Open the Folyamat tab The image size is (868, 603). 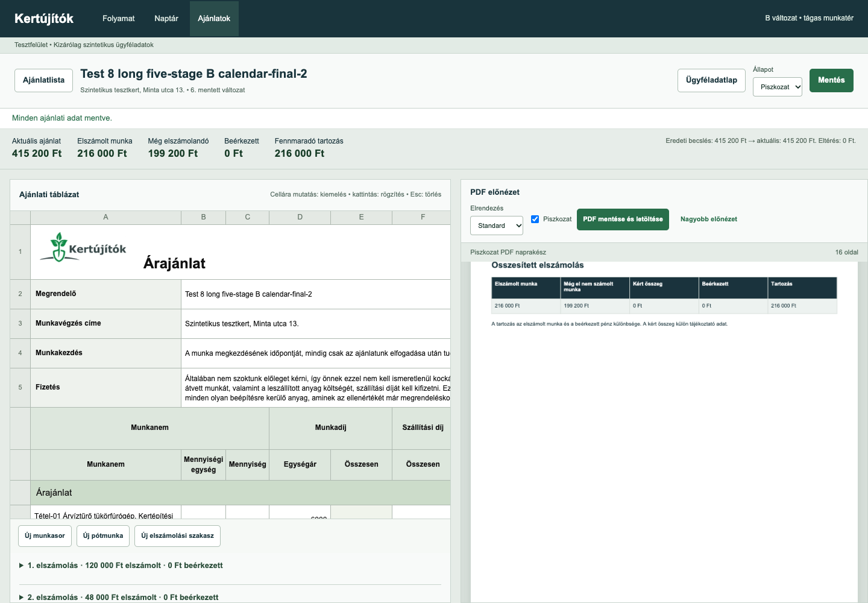click(119, 19)
